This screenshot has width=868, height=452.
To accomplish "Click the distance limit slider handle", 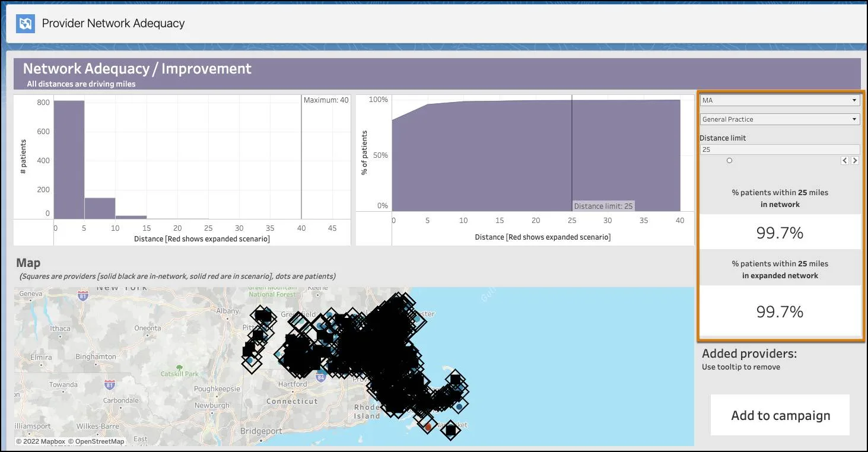I will [729, 161].
